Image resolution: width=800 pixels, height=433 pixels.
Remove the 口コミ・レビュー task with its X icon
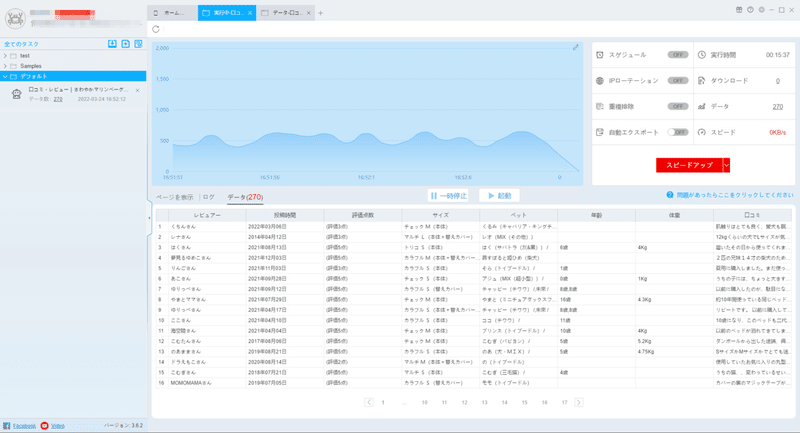tap(137, 90)
